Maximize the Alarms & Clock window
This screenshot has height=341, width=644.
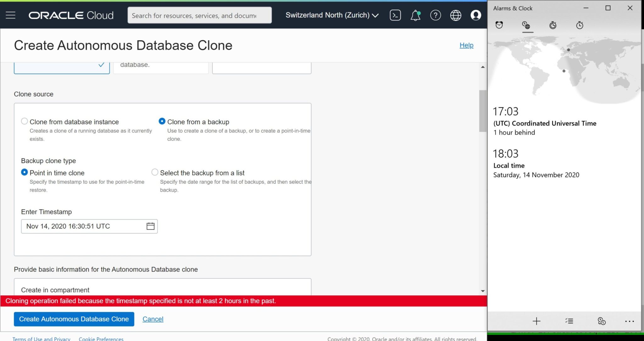click(x=608, y=8)
